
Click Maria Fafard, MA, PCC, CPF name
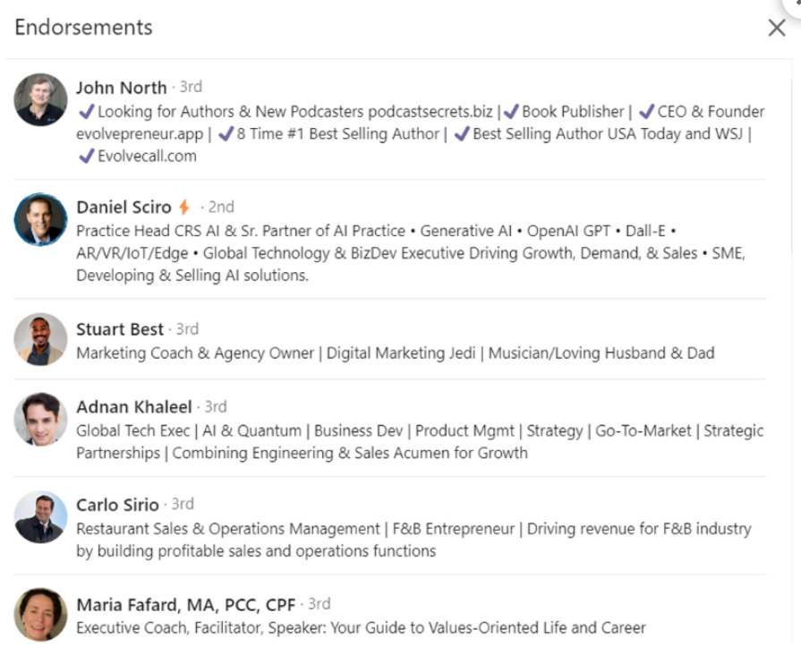click(x=186, y=605)
